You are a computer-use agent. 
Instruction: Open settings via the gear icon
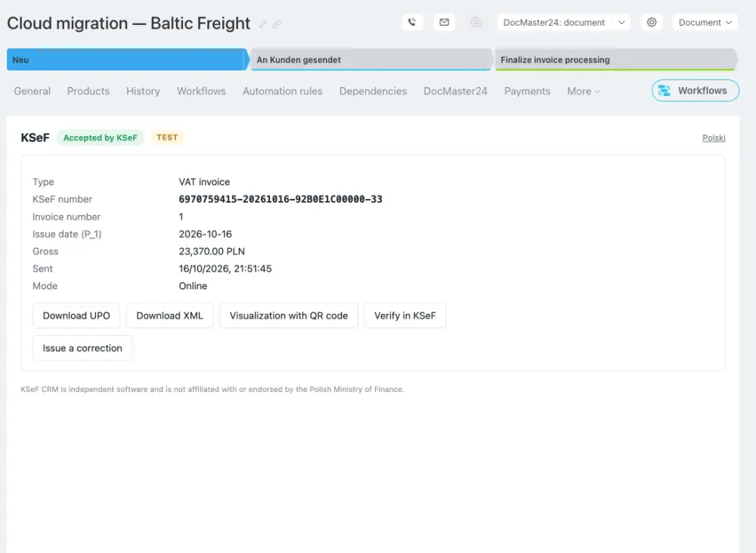(652, 22)
